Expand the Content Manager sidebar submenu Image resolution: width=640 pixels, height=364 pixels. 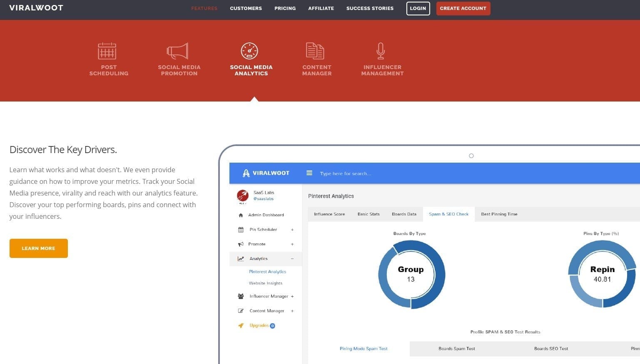tap(292, 311)
